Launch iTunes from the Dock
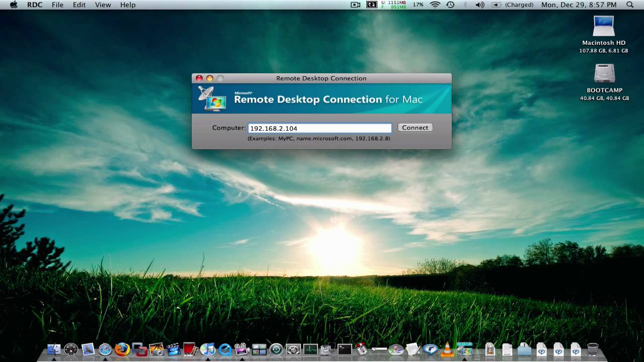 (208, 349)
